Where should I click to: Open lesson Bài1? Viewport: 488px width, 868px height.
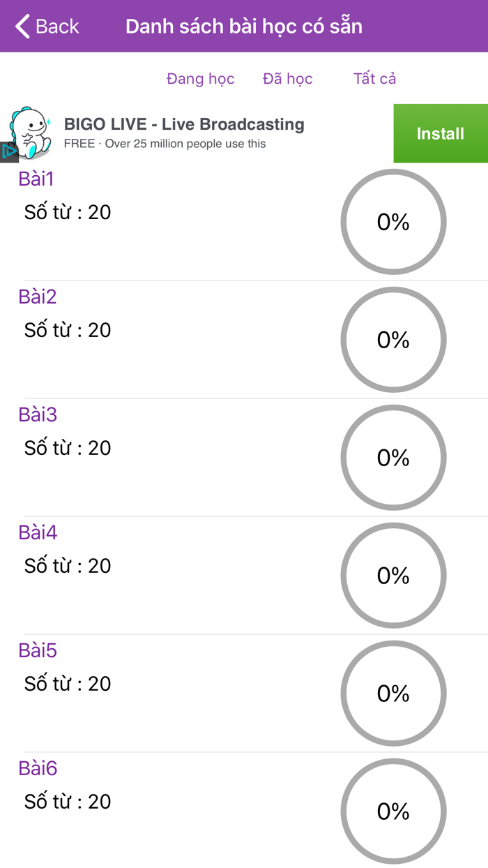click(36, 179)
